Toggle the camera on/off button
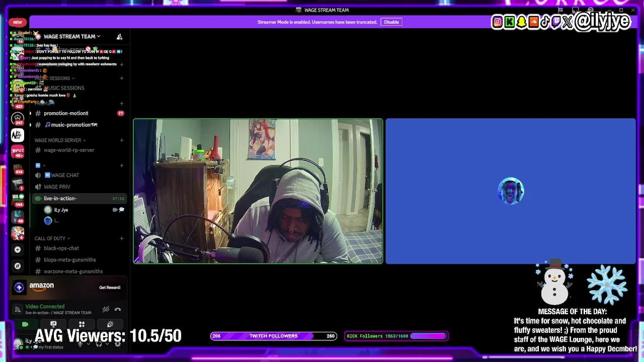644x362 pixels. click(x=25, y=324)
